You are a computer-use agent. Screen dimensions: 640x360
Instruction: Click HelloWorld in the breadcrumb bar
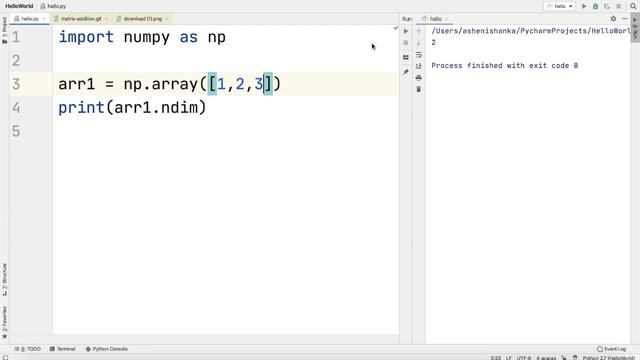[19, 6]
